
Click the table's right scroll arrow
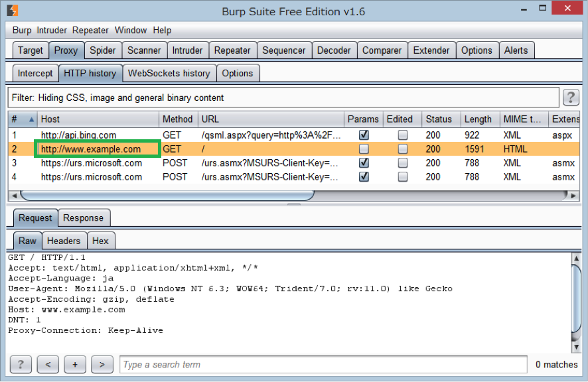[x=573, y=196]
